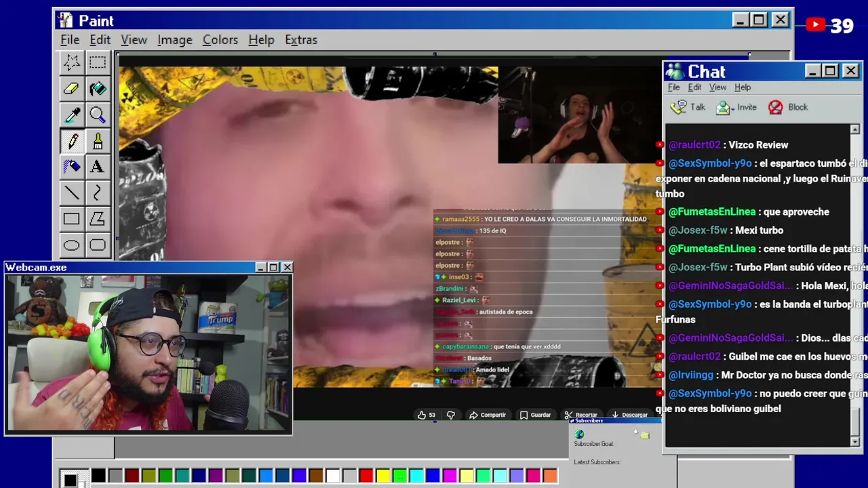Click the Compartir share button
This screenshot has height=488, width=868.
point(488,415)
